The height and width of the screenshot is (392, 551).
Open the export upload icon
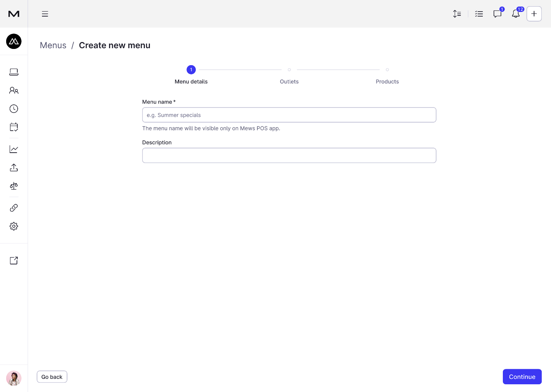pyautogui.click(x=13, y=167)
